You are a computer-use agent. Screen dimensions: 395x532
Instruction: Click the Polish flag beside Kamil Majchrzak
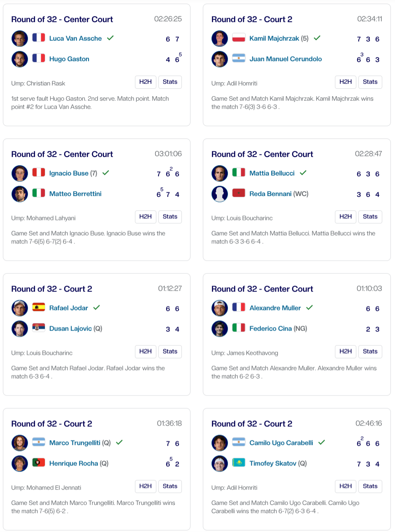coord(239,38)
